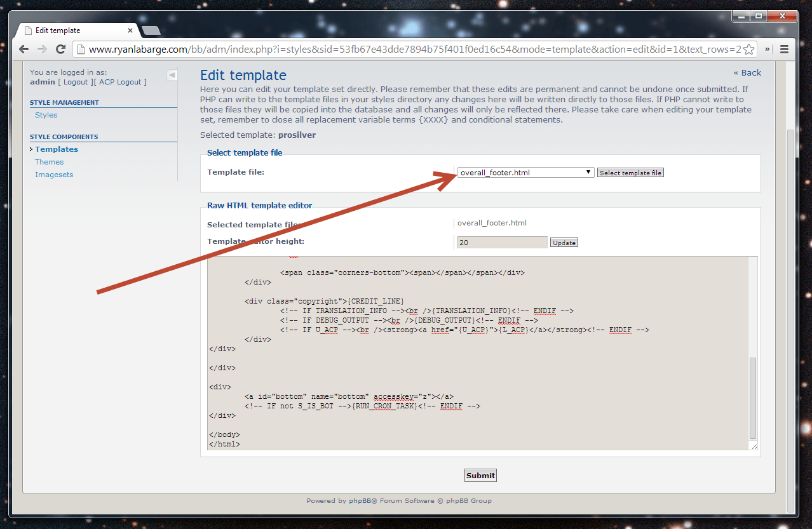The width and height of the screenshot is (812, 529).
Task: Open Styles in the sidebar
Action: click(x=46, y=115)
